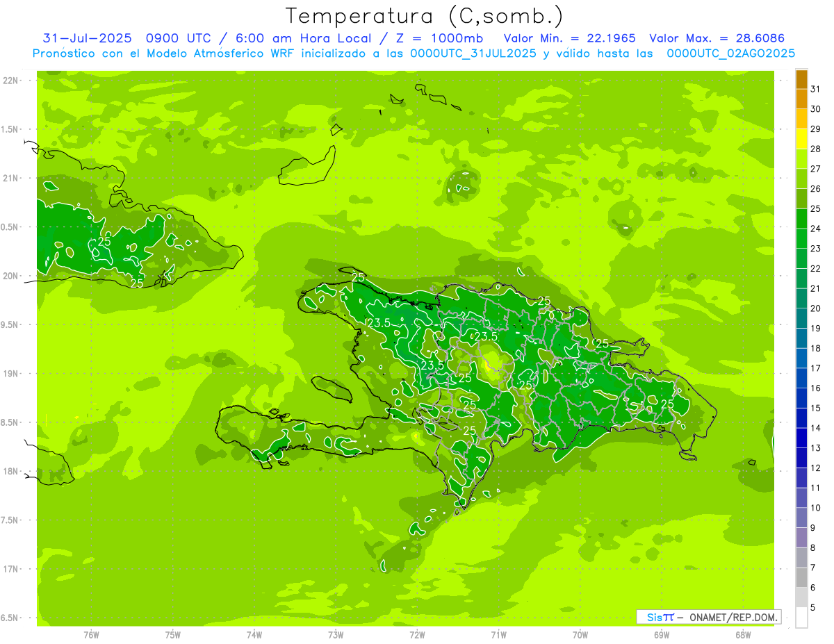This screenshot has height=644, width=834.
Task: Click the '71W' longitude axis label
Action: point(498,635)
